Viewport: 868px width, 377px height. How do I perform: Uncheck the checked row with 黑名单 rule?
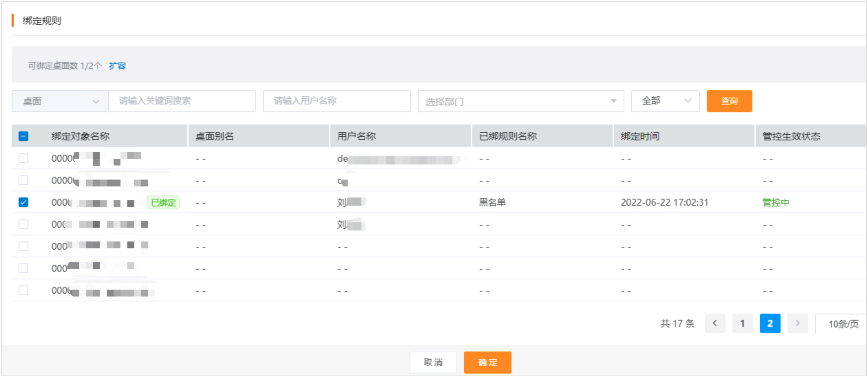(x=23, y=203)
